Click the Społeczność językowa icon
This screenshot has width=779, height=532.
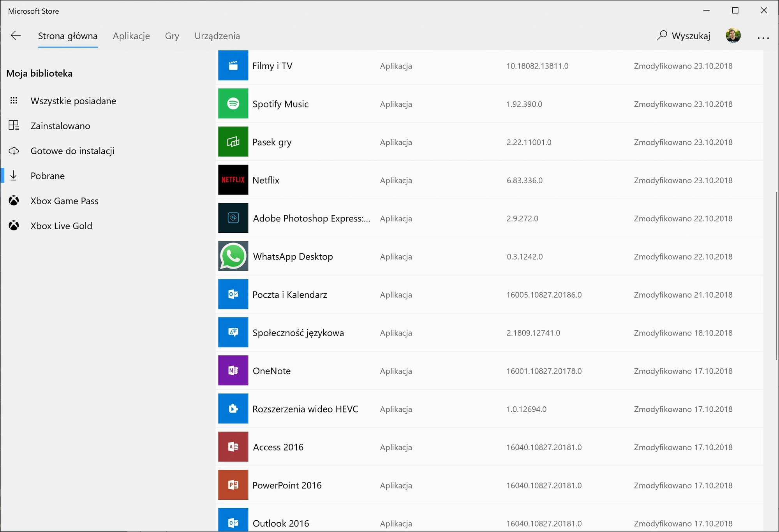coord(233,332)
